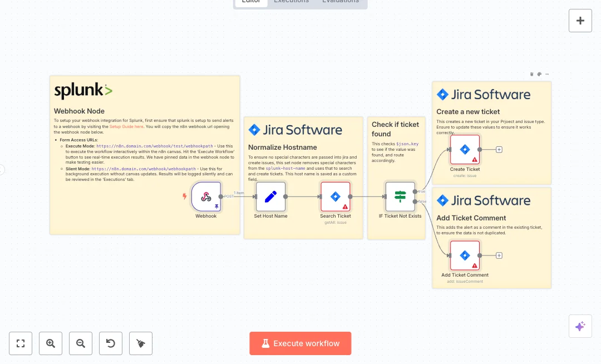Delete sticky note using trash icon
Image resolution: width=601 pixels, height=364 pixels.
pos(531,74)
